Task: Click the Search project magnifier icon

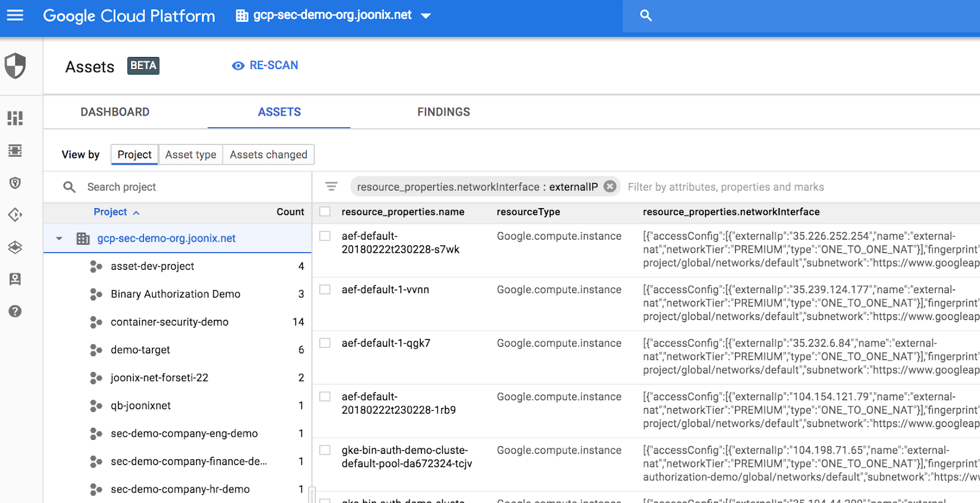Action: pos(69,187)
